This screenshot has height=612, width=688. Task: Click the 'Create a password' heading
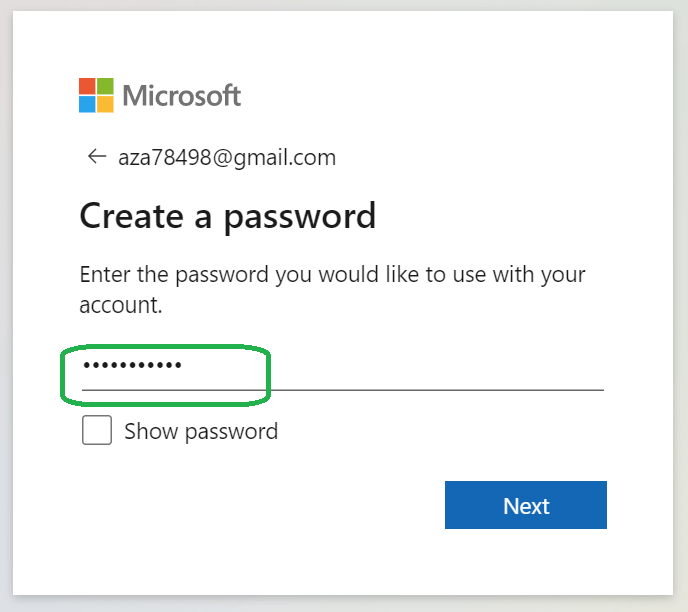coord(228,216)
